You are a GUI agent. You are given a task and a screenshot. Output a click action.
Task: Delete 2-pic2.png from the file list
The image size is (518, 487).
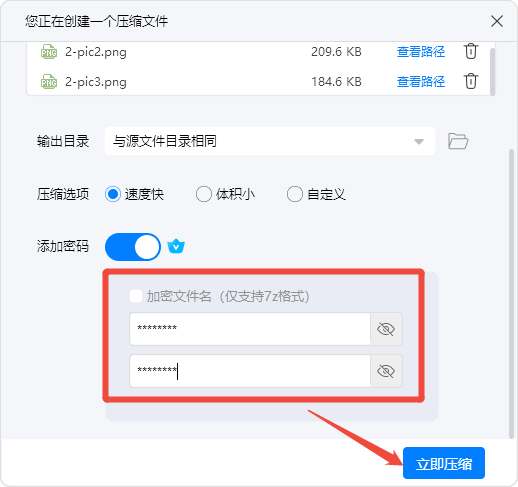471,51
